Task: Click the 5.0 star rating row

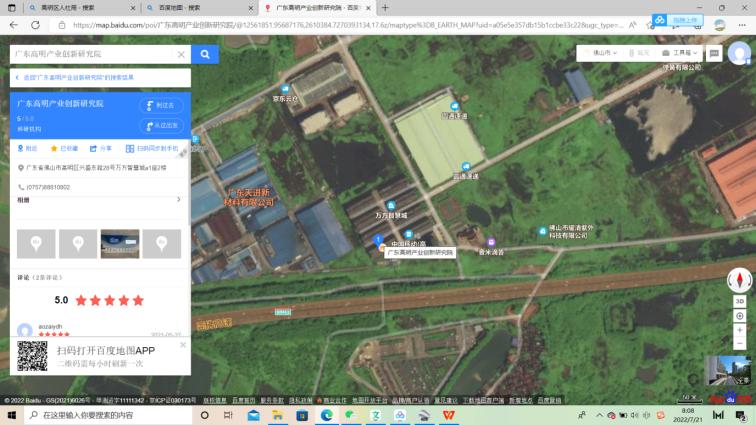Action: click(x=99, y=301)
